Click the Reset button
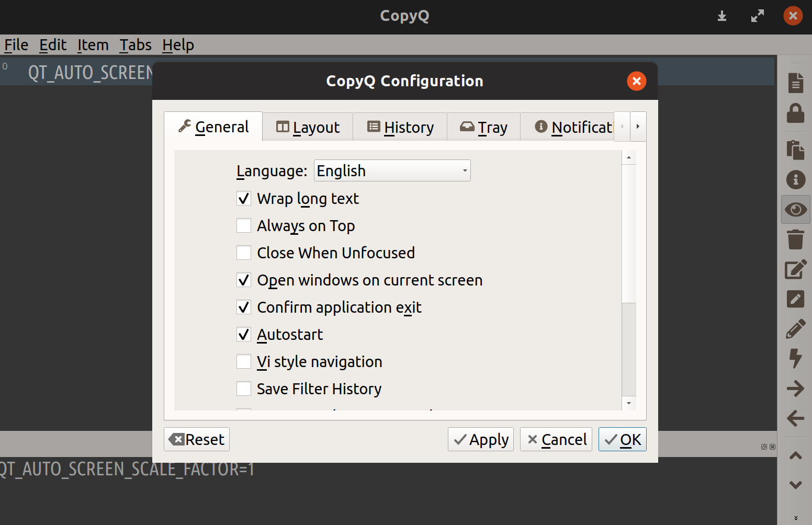The width and height of the screenshot is (812, 525). (197, 439)
